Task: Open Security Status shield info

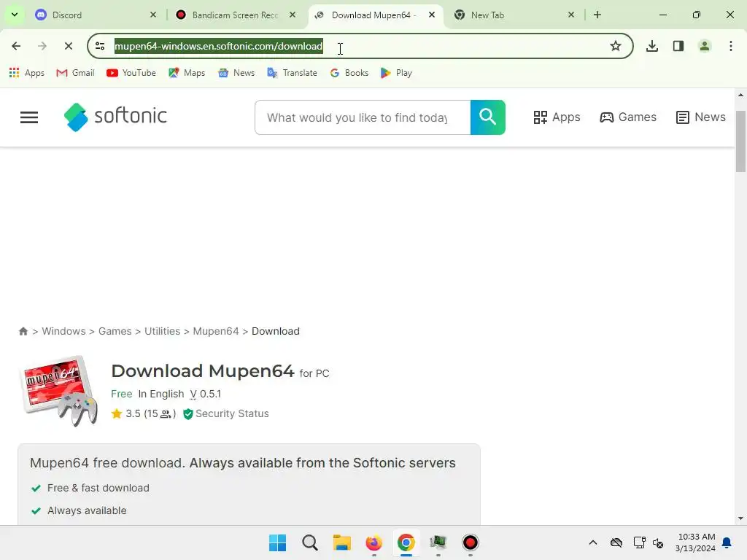Action: coord(226,413)
